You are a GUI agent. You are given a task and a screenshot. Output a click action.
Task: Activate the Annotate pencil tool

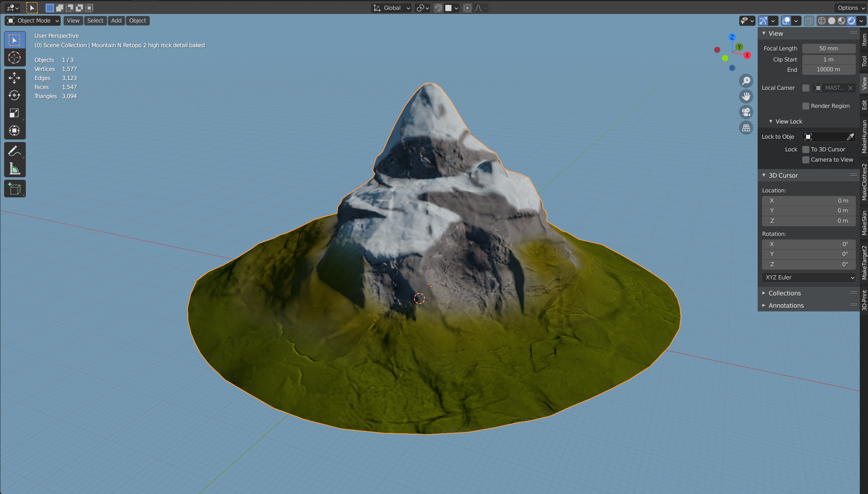(14, 151)
